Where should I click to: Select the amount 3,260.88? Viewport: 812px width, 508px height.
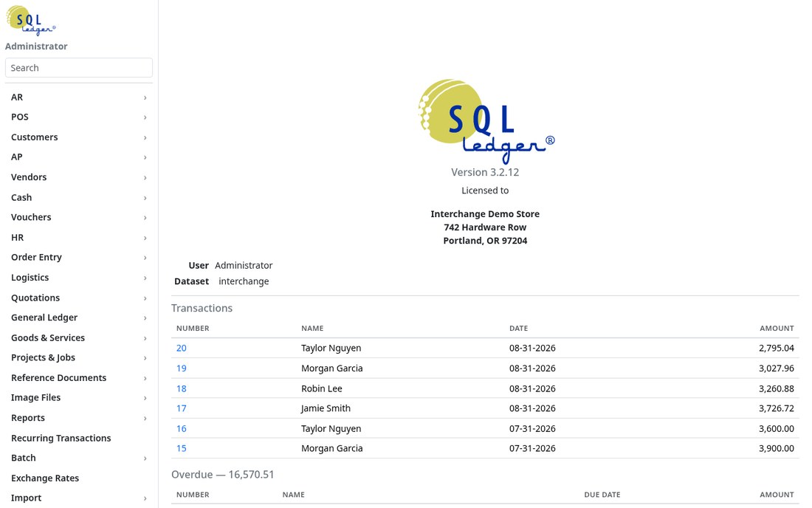(777, 388)
